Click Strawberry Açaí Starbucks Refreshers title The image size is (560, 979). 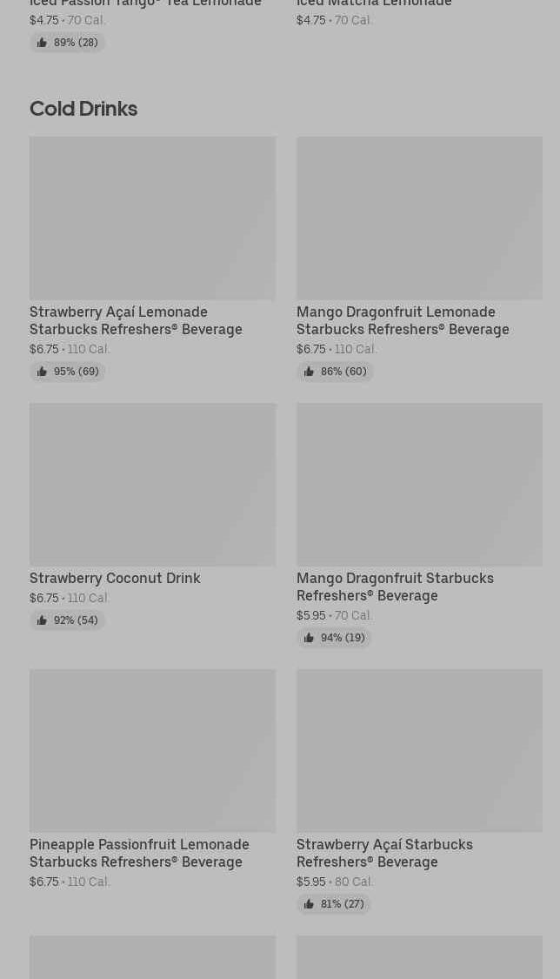pyautogui.click(x=384, y=853)
